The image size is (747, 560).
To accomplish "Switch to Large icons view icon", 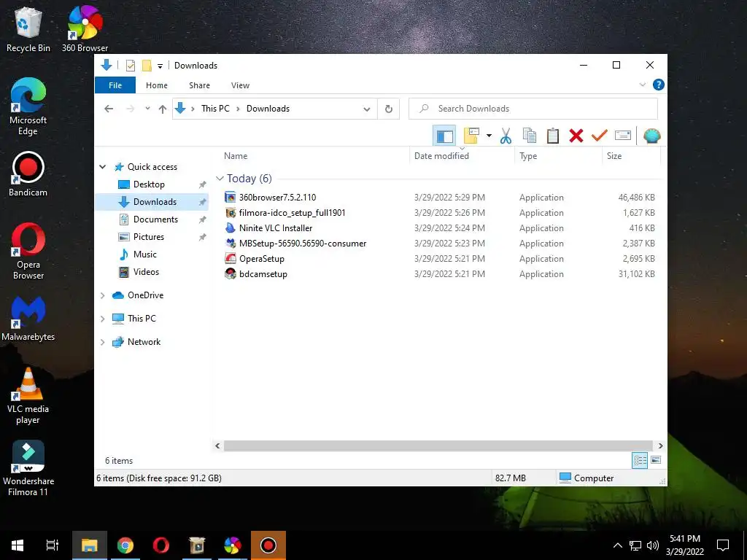I will pyautogui.click(x=656, y=460).
